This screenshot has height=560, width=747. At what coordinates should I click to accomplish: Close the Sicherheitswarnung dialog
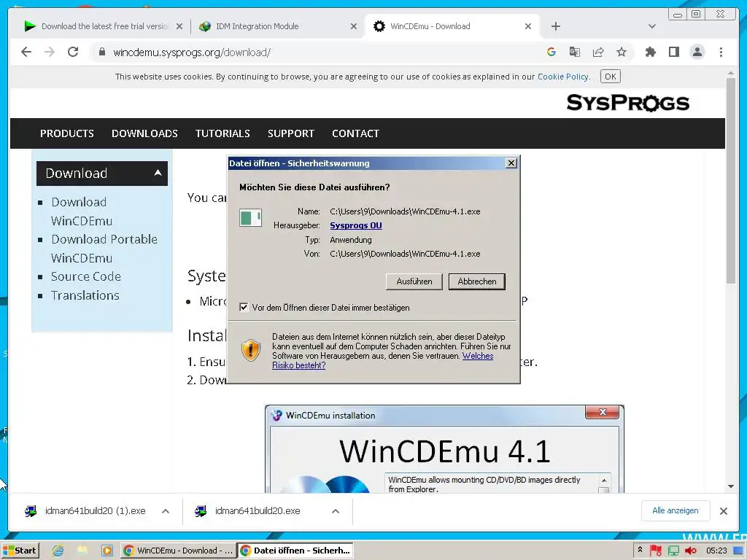(x=511, y=163)
